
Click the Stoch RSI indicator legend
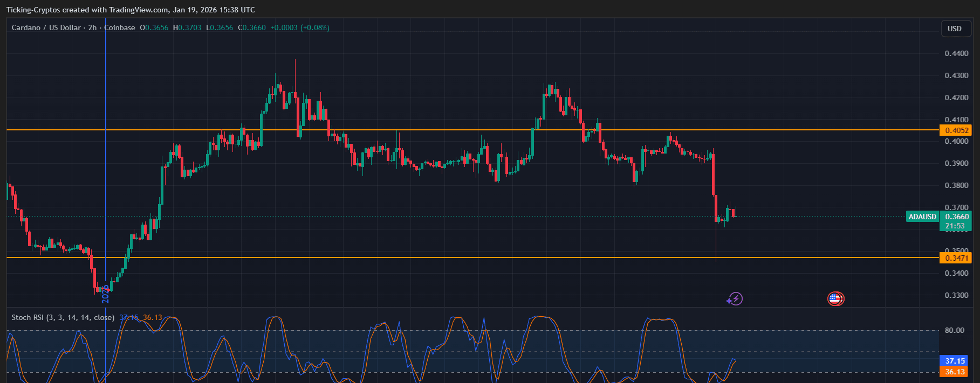tap(63, 317)
